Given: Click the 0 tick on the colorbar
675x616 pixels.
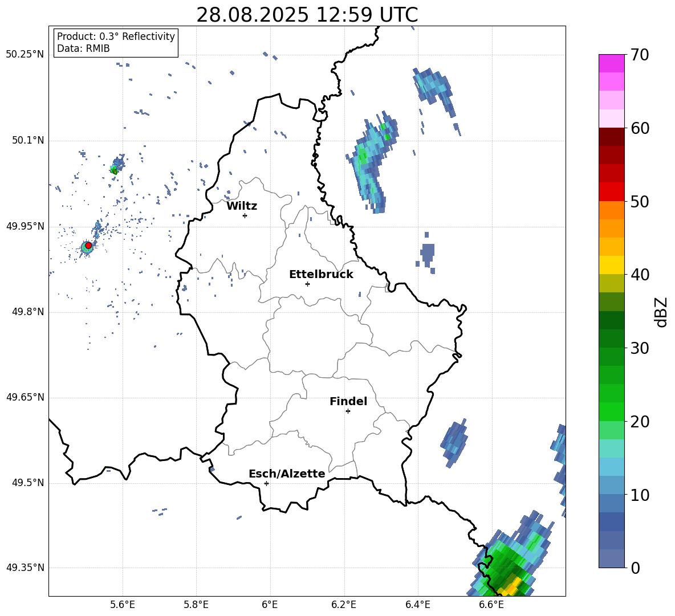Looking at the screenshot, I should tap(635, 568).
